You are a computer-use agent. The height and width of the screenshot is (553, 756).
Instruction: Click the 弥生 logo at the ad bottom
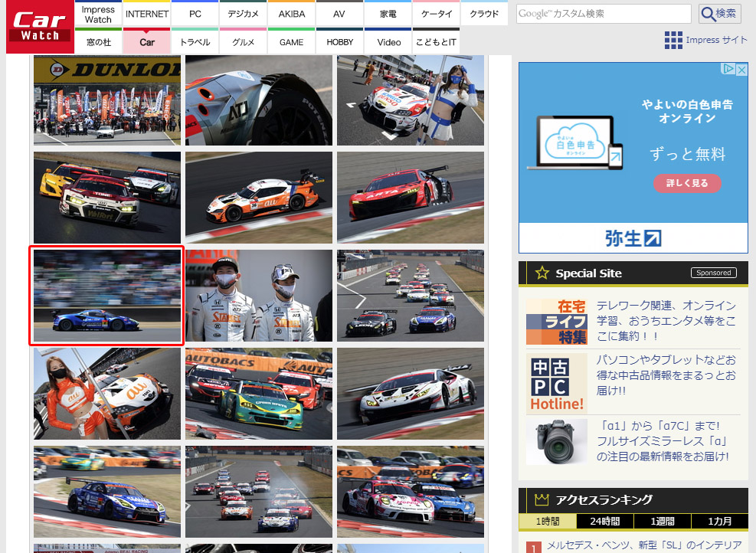[633, 237]
